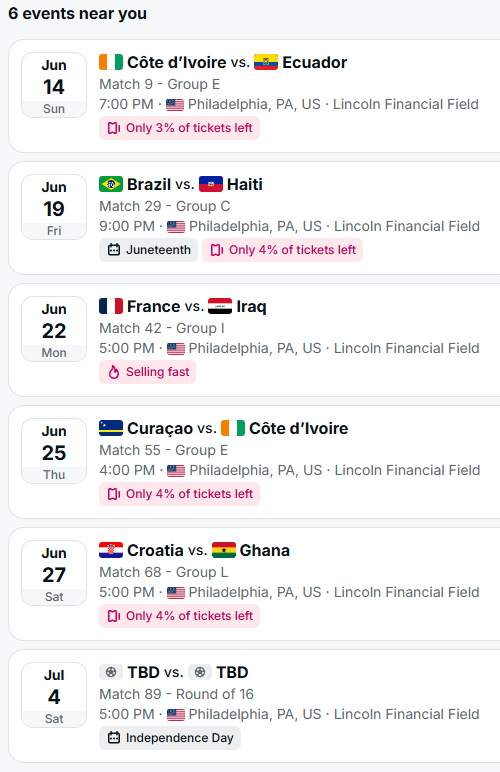Select the Jun 14 Sun date tile
This screenshot has width=500, height=772.
[54, 85]
